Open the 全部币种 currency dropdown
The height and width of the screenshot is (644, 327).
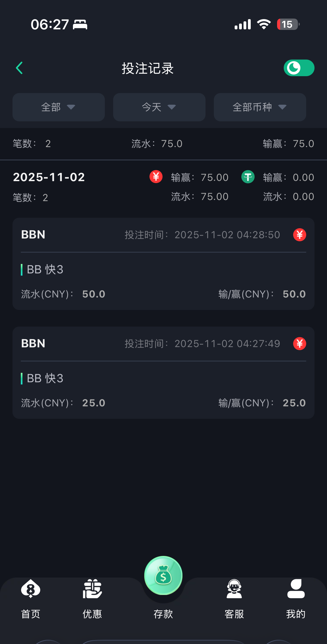pos(260,107)
